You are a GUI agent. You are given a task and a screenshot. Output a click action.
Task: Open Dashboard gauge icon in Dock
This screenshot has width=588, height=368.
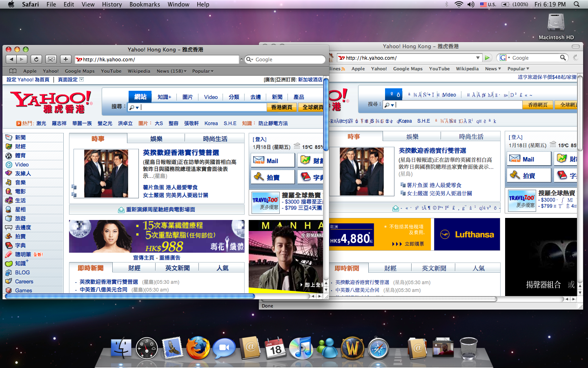[x=147, y=348]
